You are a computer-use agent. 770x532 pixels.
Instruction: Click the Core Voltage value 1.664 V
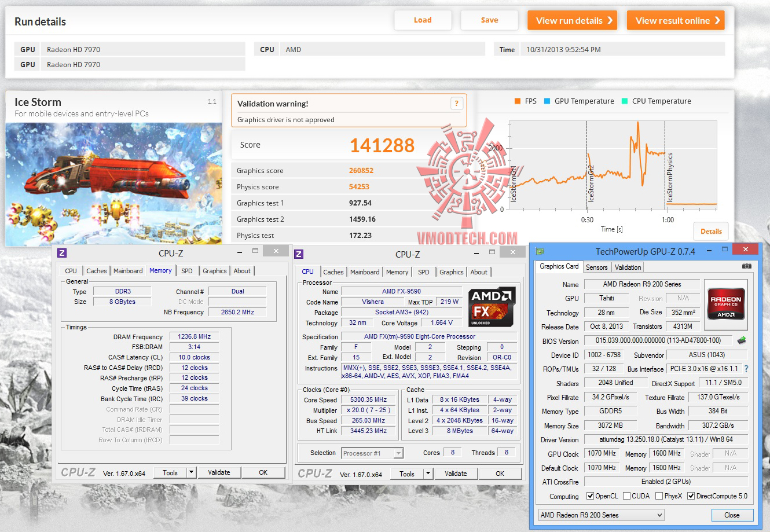pyautogui.click(x=442, y=323)
